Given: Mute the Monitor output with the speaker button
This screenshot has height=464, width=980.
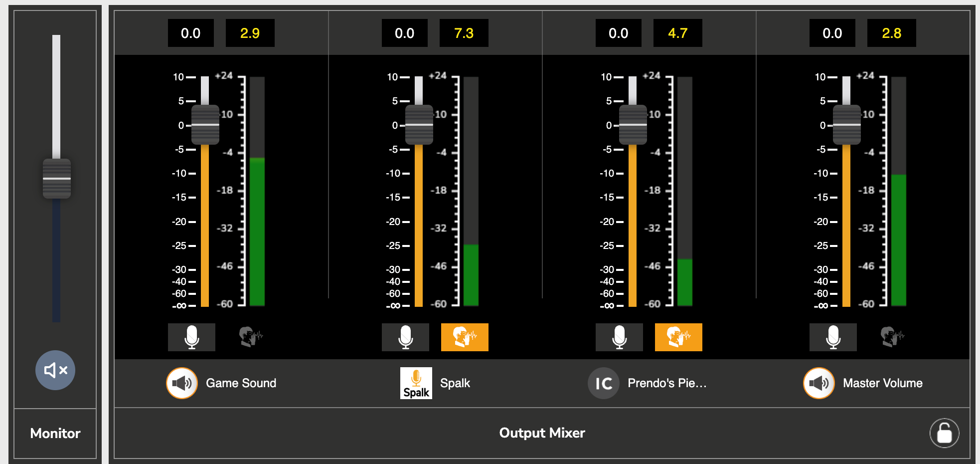Looking at the screenshot, I should click(55, 370).
